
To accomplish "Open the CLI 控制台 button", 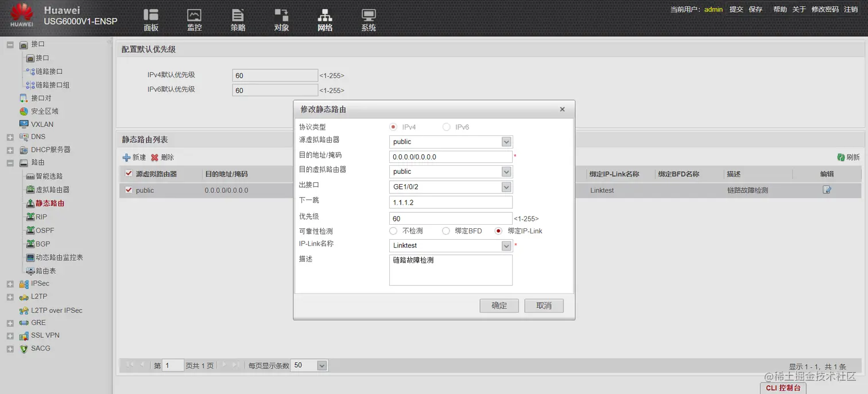I will coord(784,388).
